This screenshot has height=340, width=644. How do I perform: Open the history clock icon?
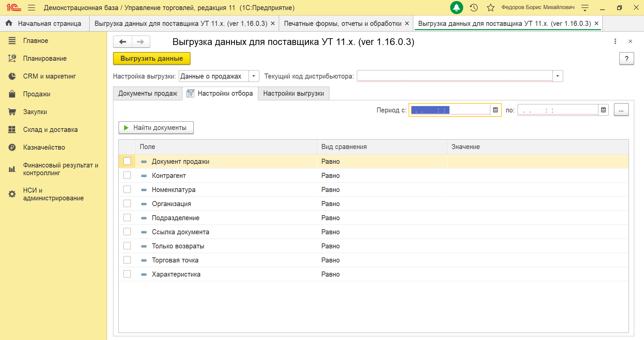click(474, 7)
